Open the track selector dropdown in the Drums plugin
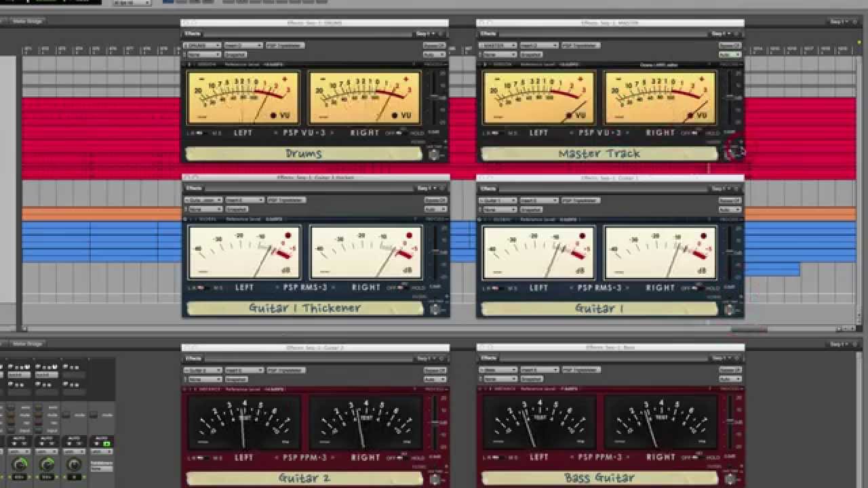Image resolution: width=868 pixels, height=488 pixels. (x=202, y=45)
